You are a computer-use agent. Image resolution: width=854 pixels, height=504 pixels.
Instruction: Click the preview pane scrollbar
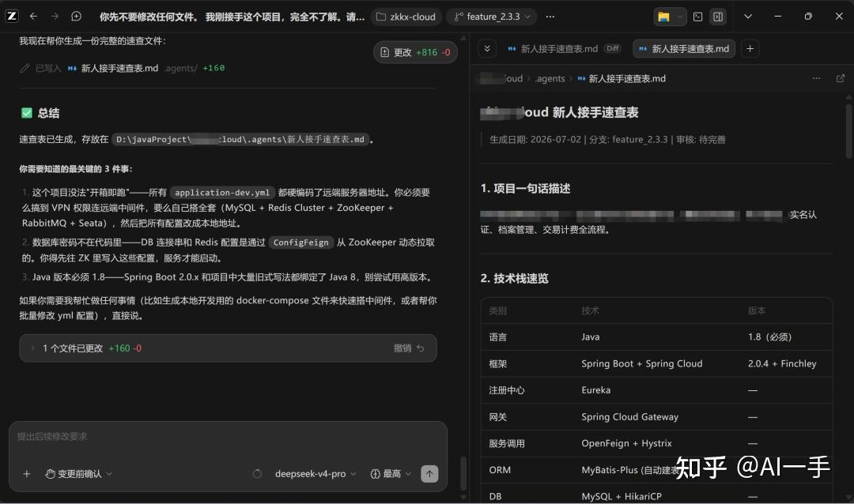[x=848, y=130]
